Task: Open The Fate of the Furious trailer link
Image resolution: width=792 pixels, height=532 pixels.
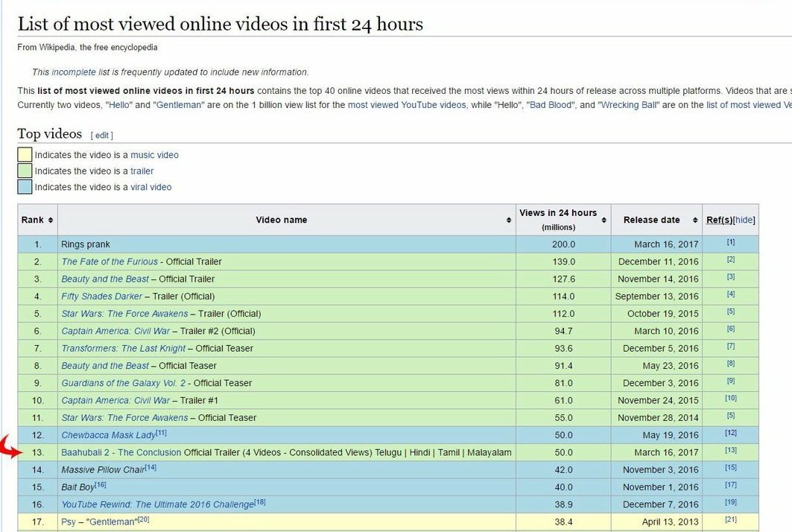Action: (109, 262)
